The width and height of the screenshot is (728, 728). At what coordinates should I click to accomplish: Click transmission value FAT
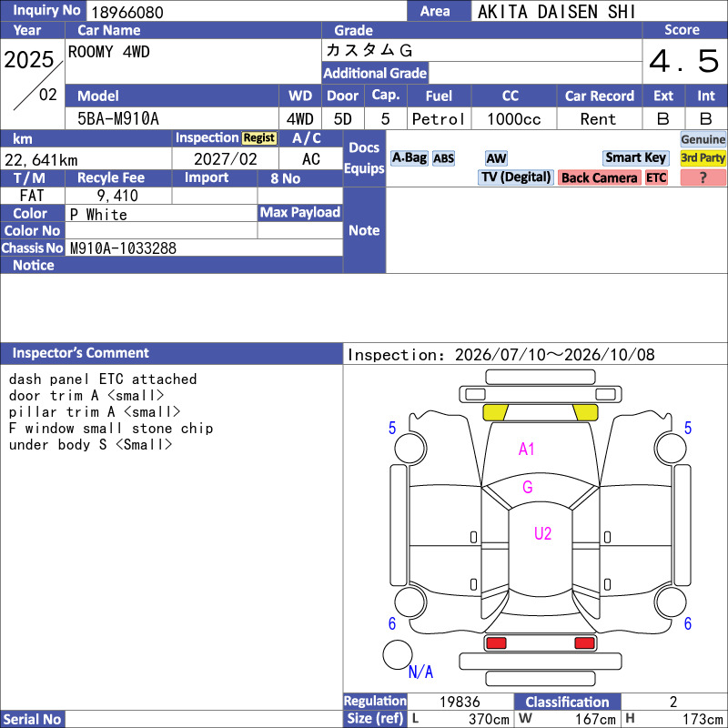click(x=32, y=196)
